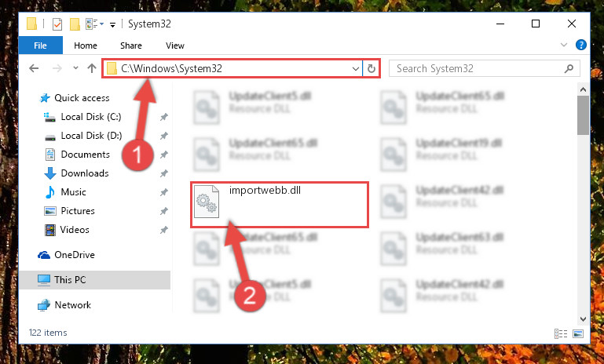Viewport: 604px width, 364px height.
Task: Select Local Disk (D:) in sidebar
Action: [91, 136]
